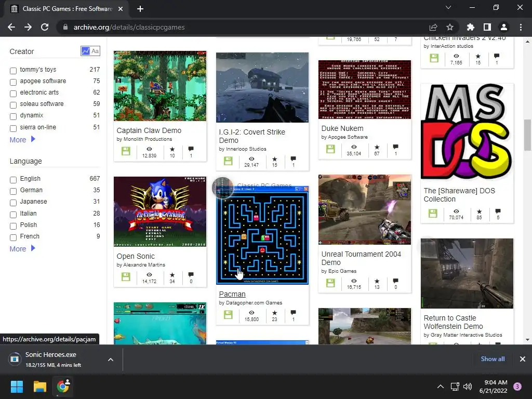This screenshot has height=399, width=532.
Task: Click the Chicken Invaders floppy icon
Action: 434,58
